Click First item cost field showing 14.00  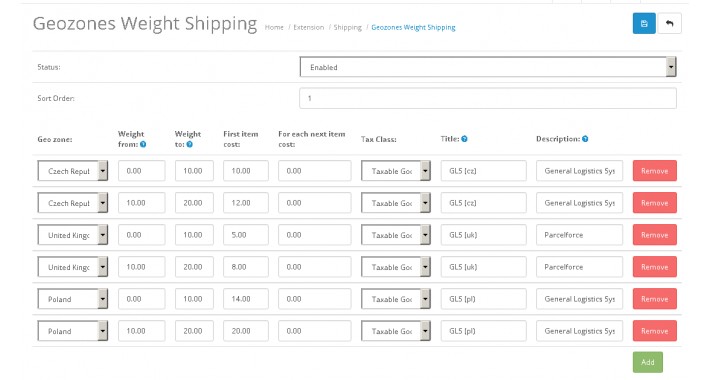pos(246,299)
